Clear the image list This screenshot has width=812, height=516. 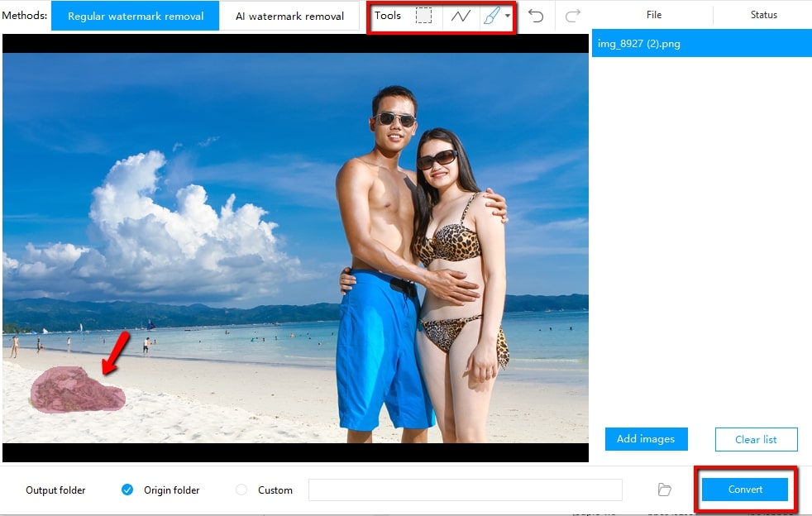pyautogui.click(x=756, y=439)
